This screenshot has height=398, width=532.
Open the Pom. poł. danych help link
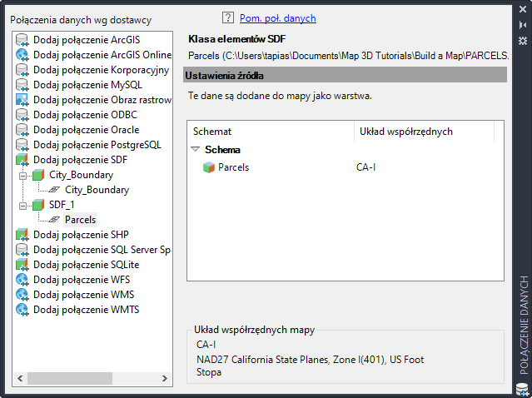278,18
